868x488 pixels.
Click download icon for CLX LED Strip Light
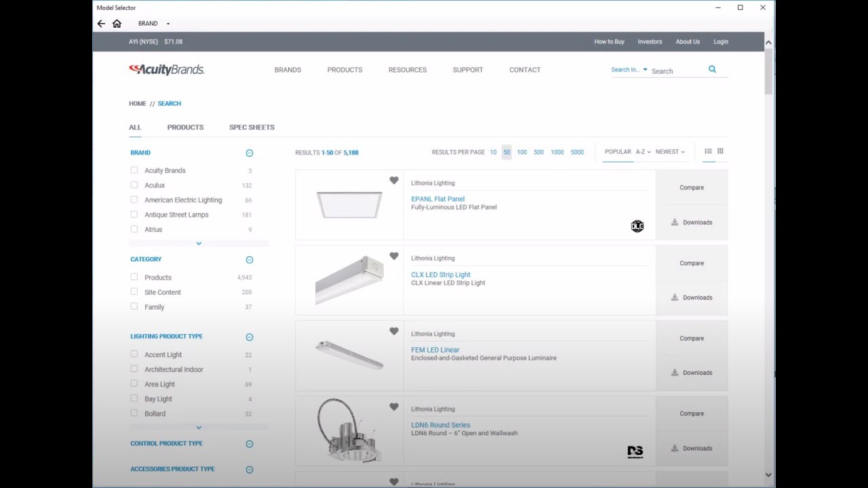tap(675, 298)
